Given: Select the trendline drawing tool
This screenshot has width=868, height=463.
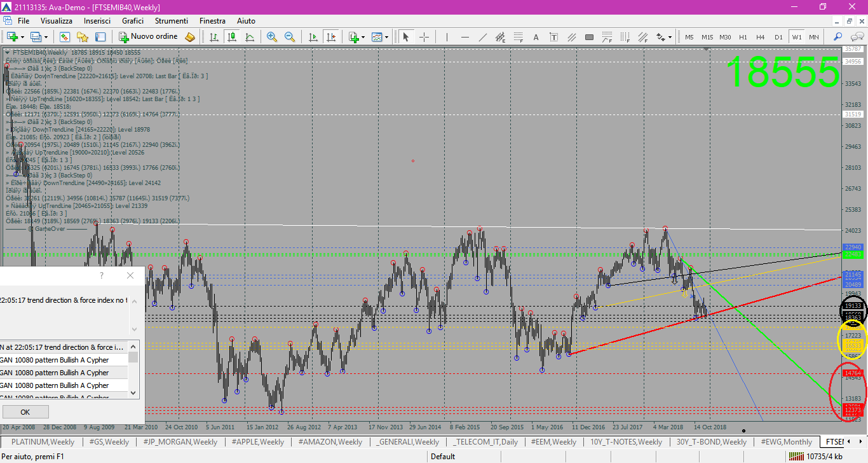Looking at the screenshot, I should coord(482,37).
